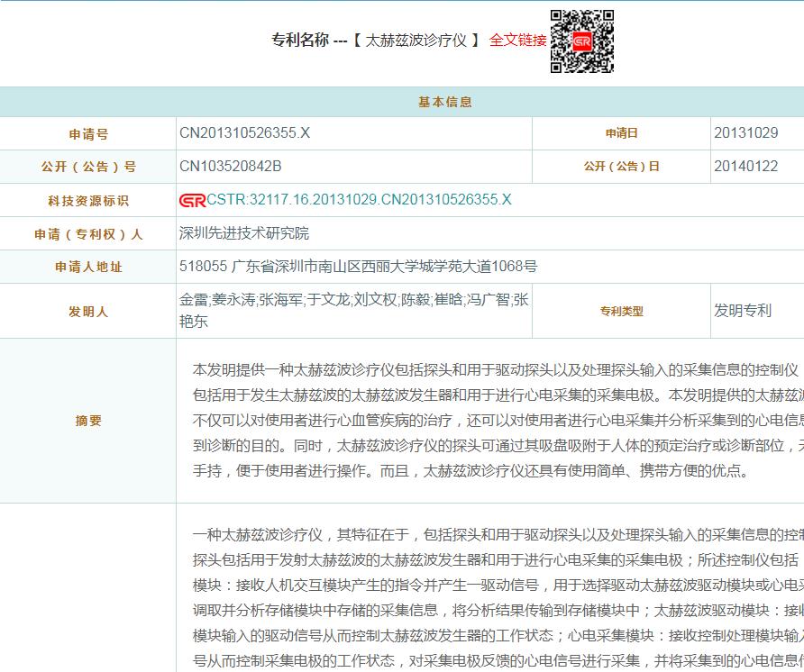Open the CSTR:32117.16.20131029 identifier link
This screenshot has height=672, width=804.
tap(359, 200)
